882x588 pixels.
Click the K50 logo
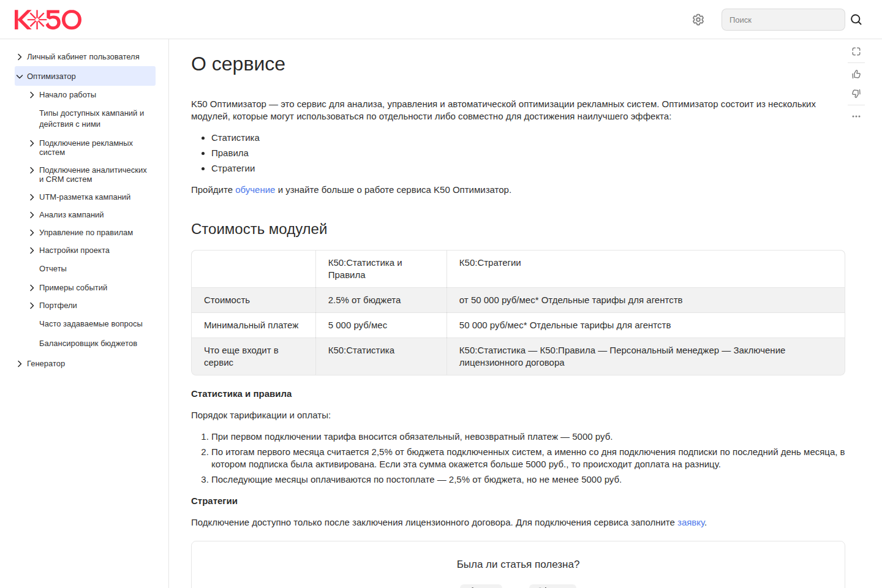pos(48,20)
